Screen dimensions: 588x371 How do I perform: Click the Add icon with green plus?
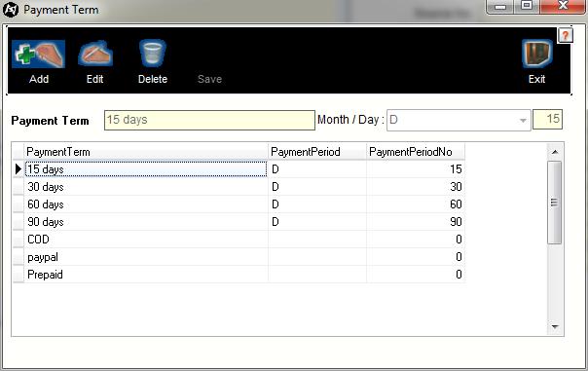39,54
